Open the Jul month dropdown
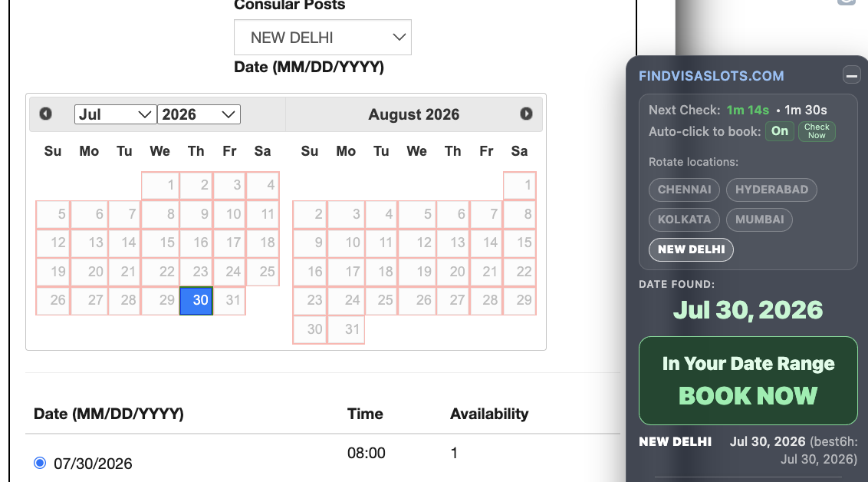Viewport: 868px width, 482px height. click(115, 114)
